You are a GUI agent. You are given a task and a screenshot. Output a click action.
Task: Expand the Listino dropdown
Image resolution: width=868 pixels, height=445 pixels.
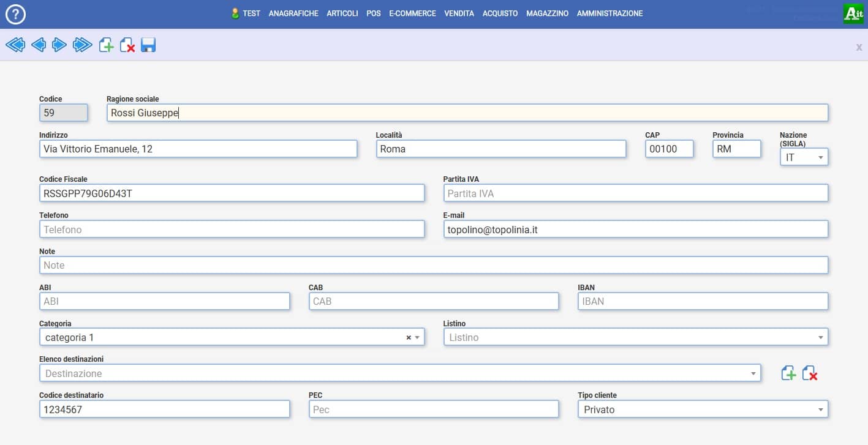pos(820,337)
